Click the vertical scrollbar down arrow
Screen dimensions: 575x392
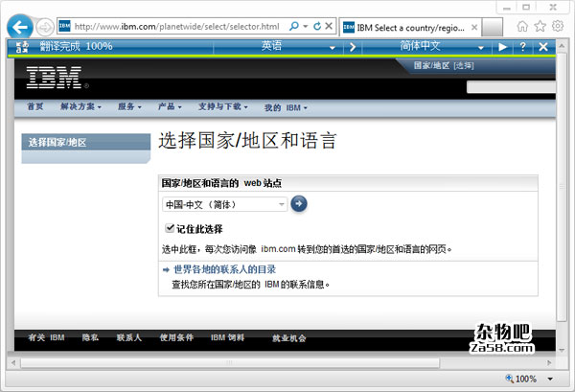pos(562,350)
